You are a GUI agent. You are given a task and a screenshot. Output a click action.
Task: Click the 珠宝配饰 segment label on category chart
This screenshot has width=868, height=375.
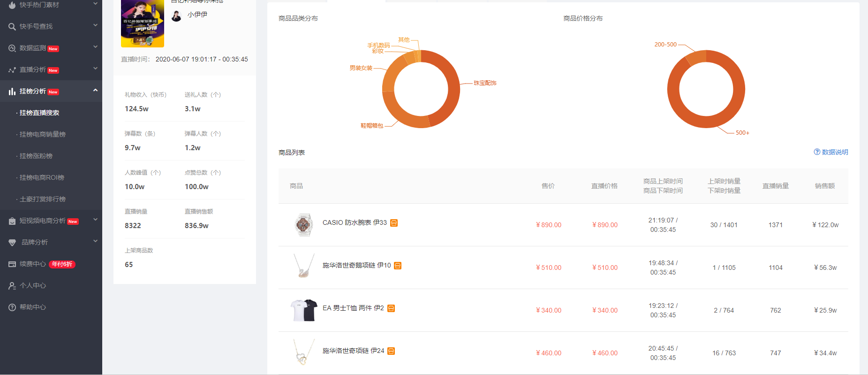485,83
